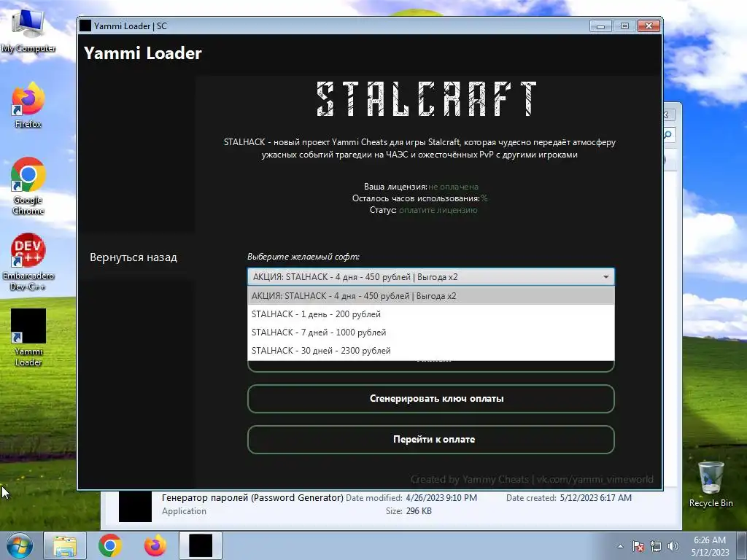Click the STALCRAFT logo banner

point(426,98)
